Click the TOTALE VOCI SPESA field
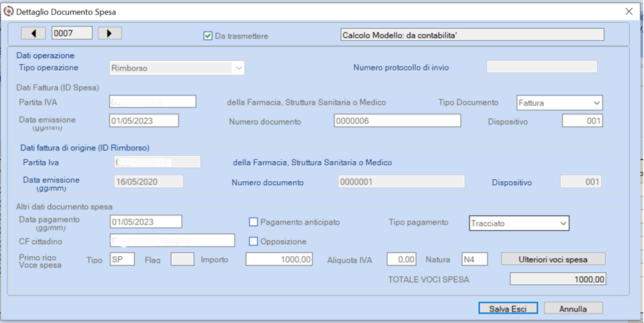The height and width of the screenshot is (323, 644). (x=558, y=279)
